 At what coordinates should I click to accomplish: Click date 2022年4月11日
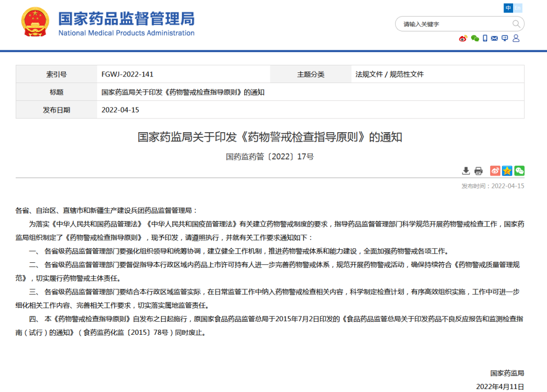pos(500,387)
